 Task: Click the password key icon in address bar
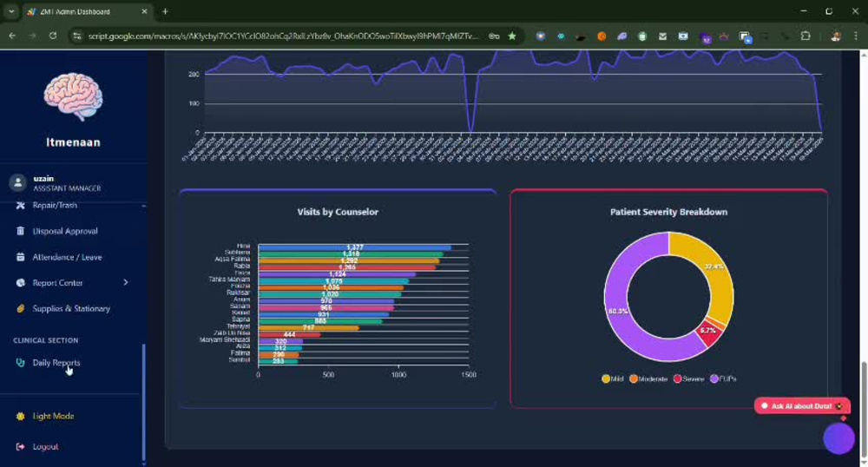click(494, 36)
